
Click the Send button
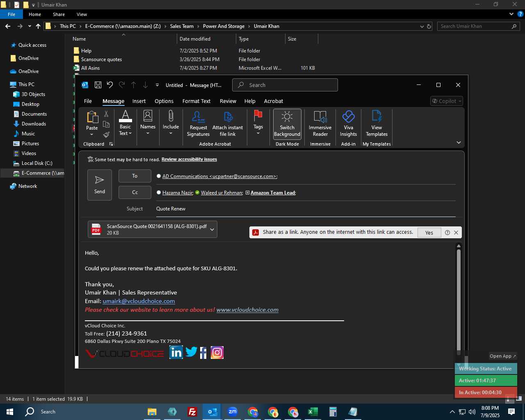click(100, 185)
